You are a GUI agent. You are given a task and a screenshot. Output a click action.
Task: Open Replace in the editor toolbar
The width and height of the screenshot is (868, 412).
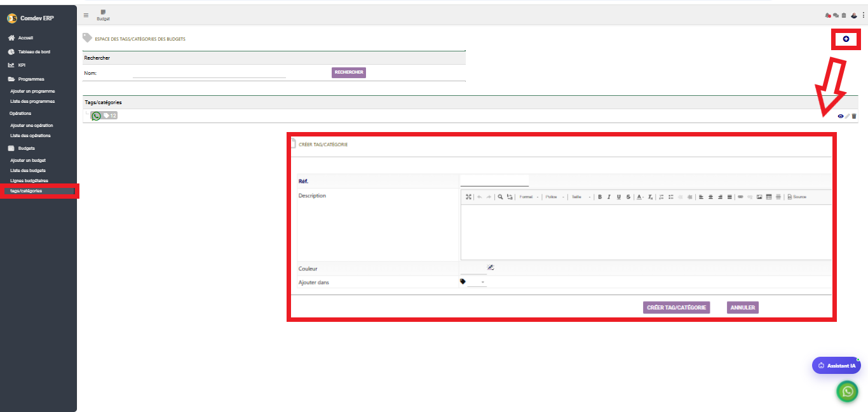tap(510, 197)
